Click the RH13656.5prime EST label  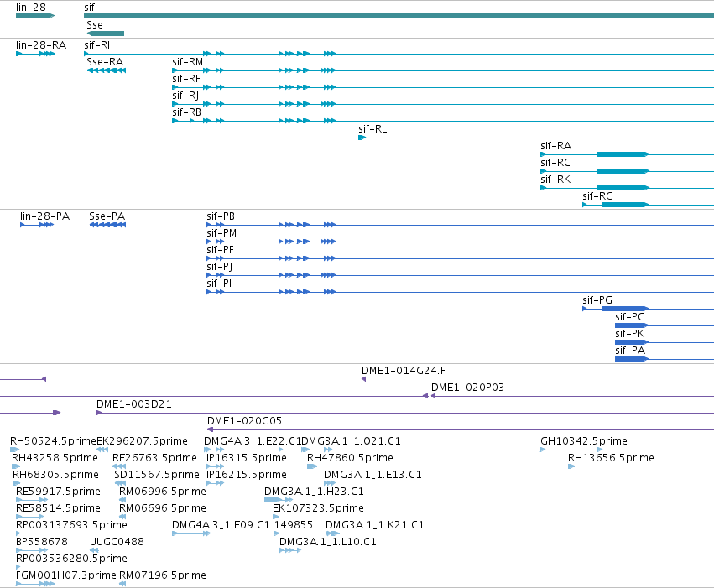tap(611, 458)
